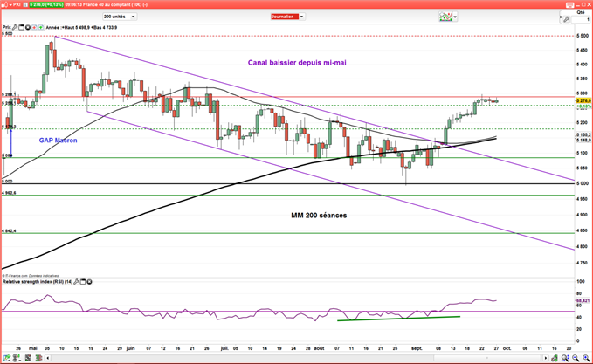
Task: Click the info icon next to PXI
Action: pos(25,4)
